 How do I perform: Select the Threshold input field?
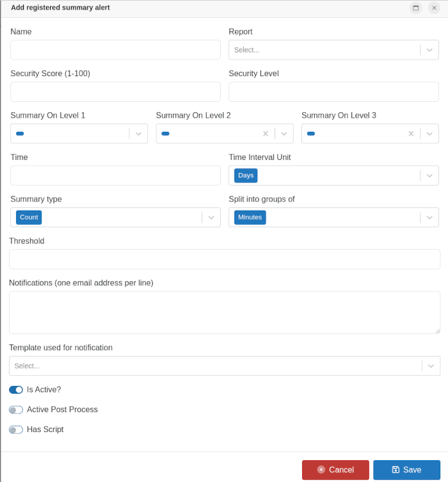[224, 259]
